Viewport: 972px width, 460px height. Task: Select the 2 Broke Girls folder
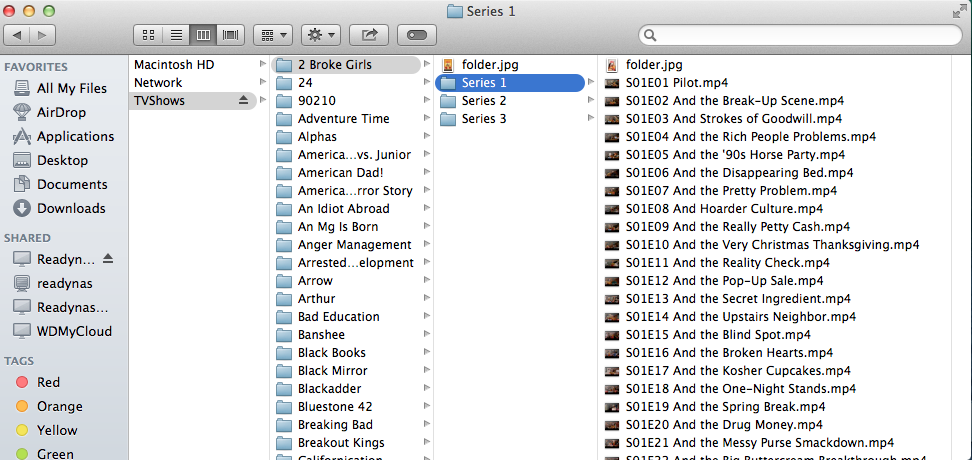coord(347,64)
